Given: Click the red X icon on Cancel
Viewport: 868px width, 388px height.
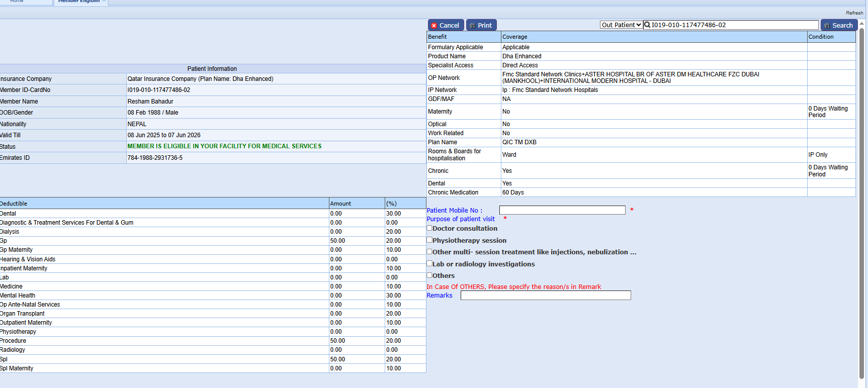Looking at the screenshot, I should pos(434,26).
